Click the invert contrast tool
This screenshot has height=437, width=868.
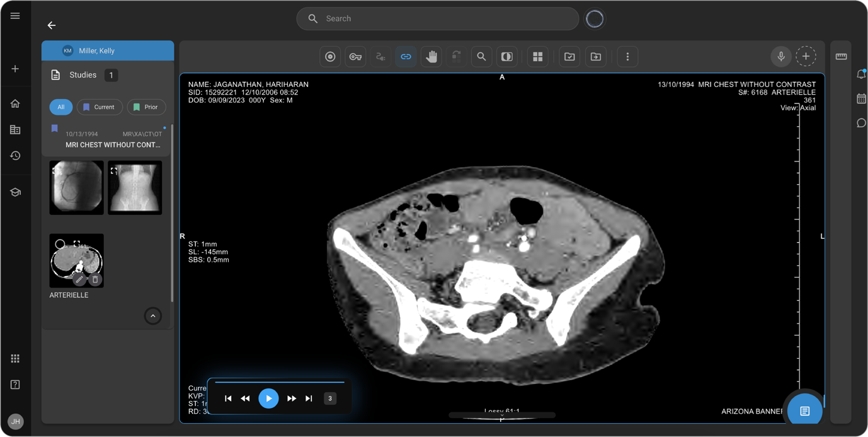click(x=506, y=57)
